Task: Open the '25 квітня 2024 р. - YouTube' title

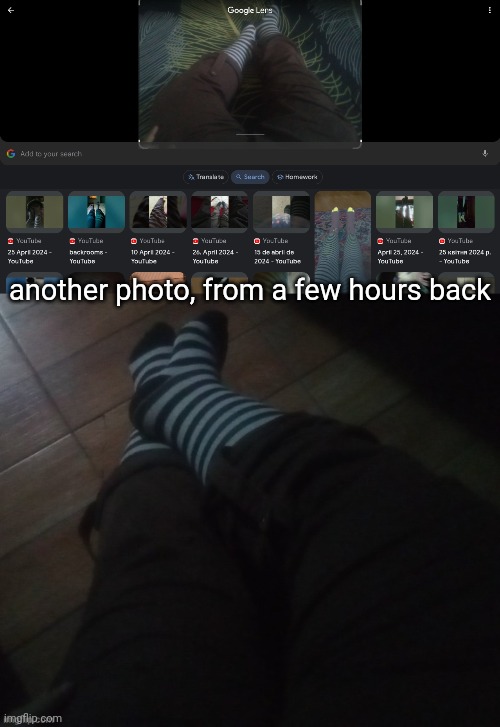Action: 465,256
